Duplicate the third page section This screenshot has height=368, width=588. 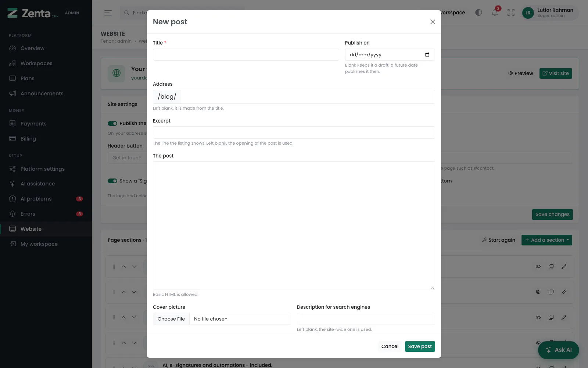[x=551, y=317]
